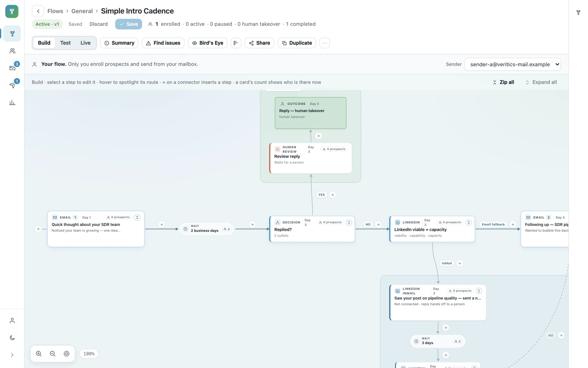Click the NO label after Replied? decision
588x368 pixels.
[368, 224]
